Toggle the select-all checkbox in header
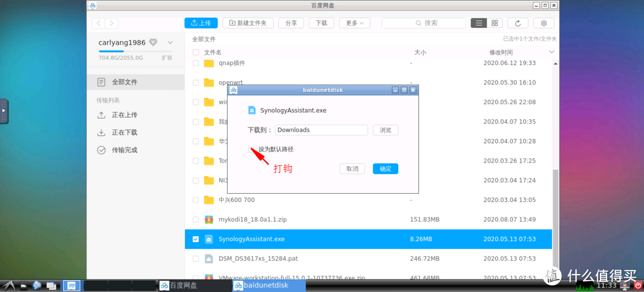Image resolution: width=644 pixels, height=292 pixels. pos(196,52)
